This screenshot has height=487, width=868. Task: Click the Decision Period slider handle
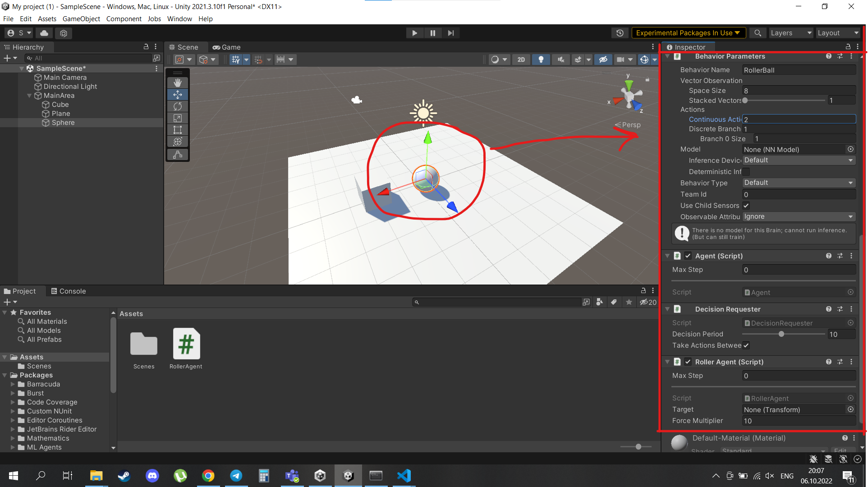click(781, 334)
